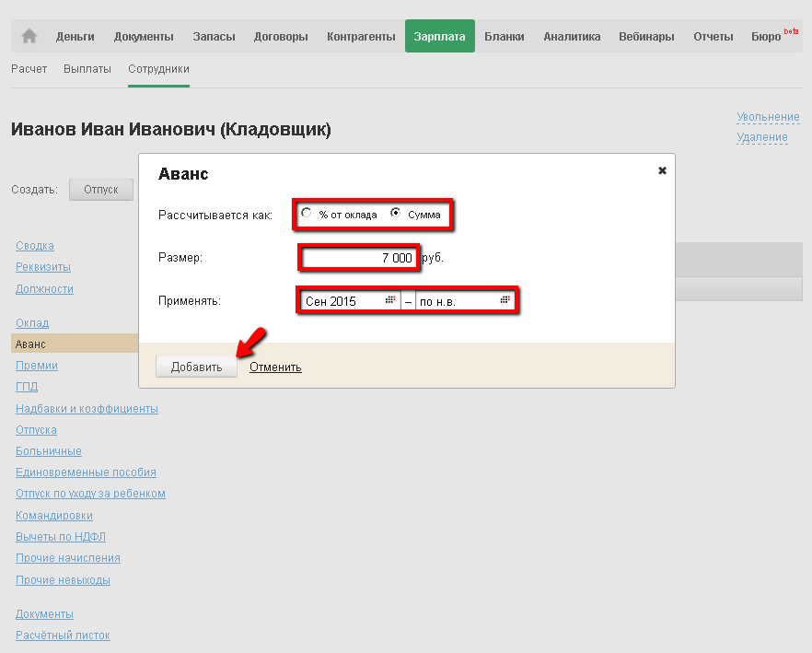Viewport: 812px width, 653px height.
Task: Switch to the Выплаты tab
Action: point(87,69)
